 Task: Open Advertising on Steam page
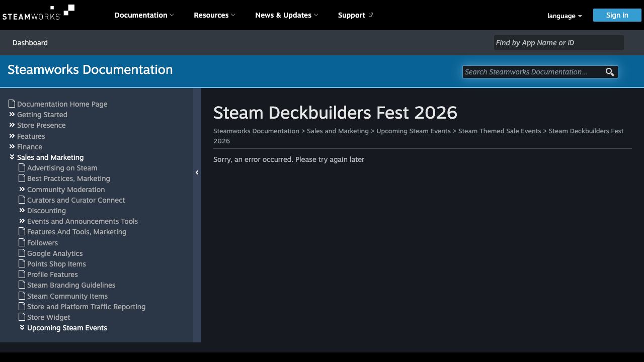(62, 168)
